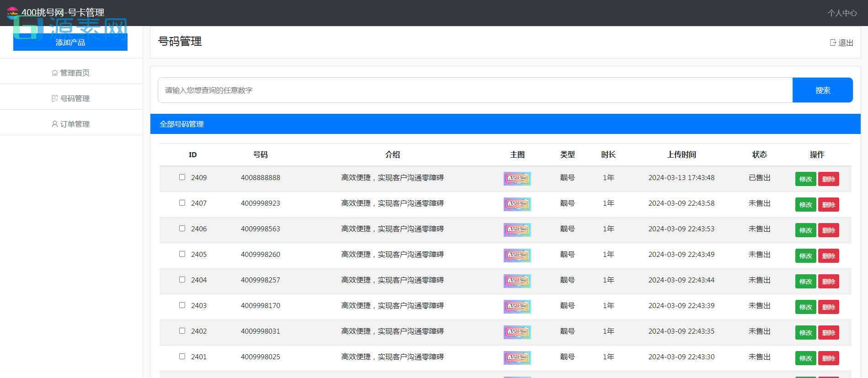868x378 pixels.
Task: Click the logout icon beside 退出
Action: click(x=833, y=43)
